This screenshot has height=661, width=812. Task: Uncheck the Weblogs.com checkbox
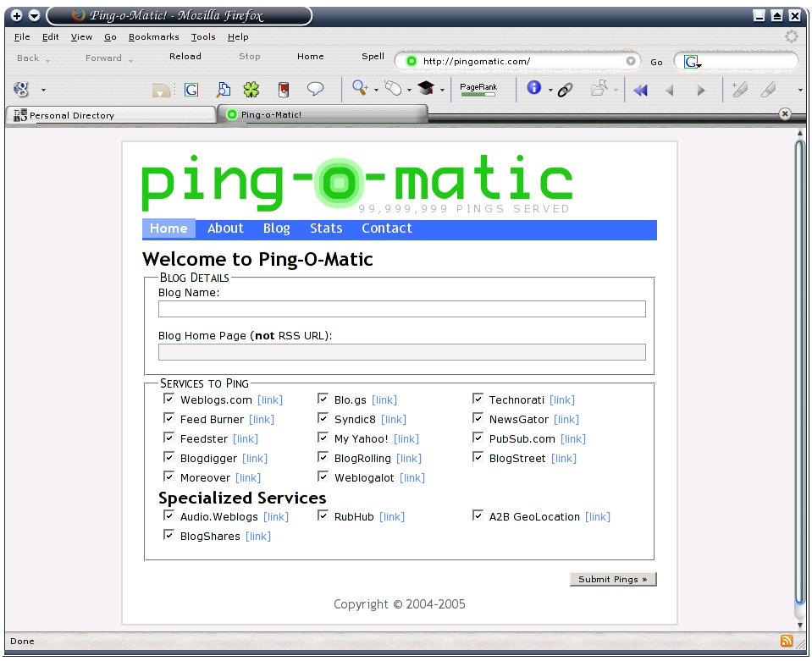pyautogui.click(x=168, y=398)
